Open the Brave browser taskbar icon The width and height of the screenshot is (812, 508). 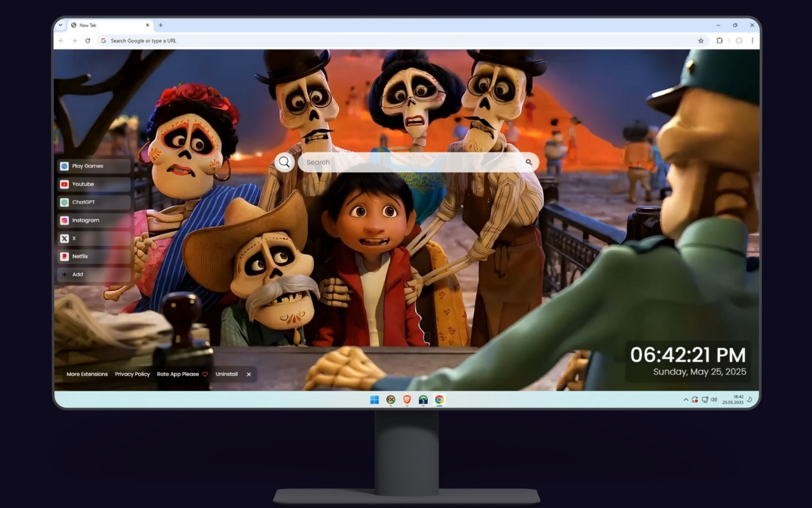pos(407,399)
